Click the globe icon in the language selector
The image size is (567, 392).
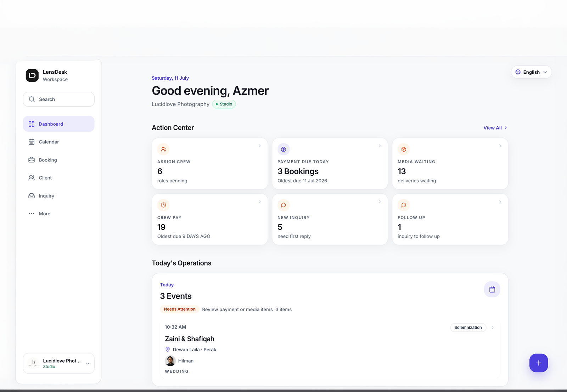tap(518, 72)
